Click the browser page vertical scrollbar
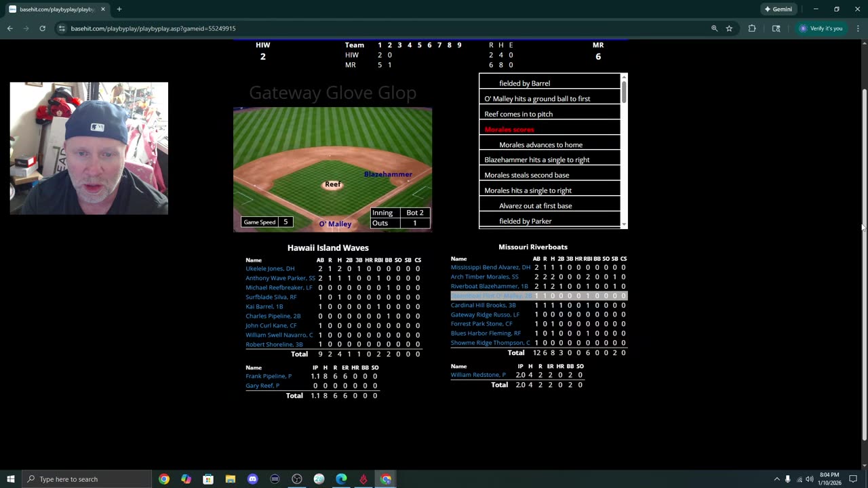The height and width of the screenshot is (488, 868). pyautogui.click(x=864, y=264)
